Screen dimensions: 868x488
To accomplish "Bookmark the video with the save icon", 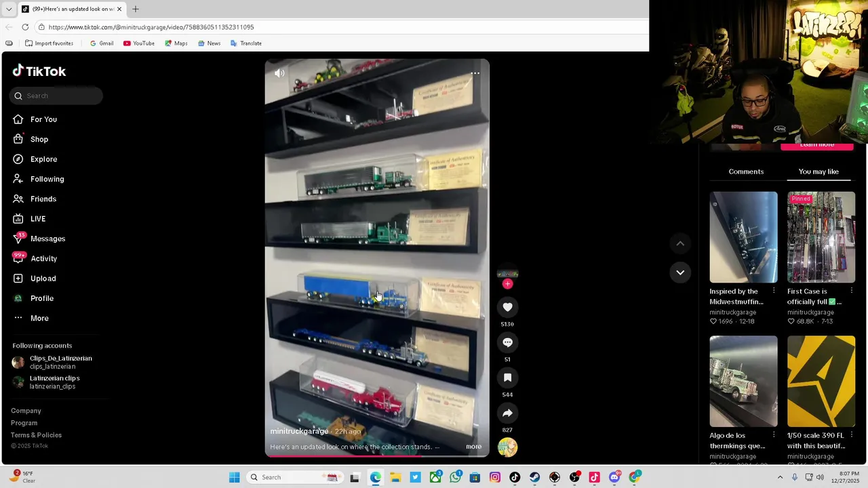I will coord(507,378).
